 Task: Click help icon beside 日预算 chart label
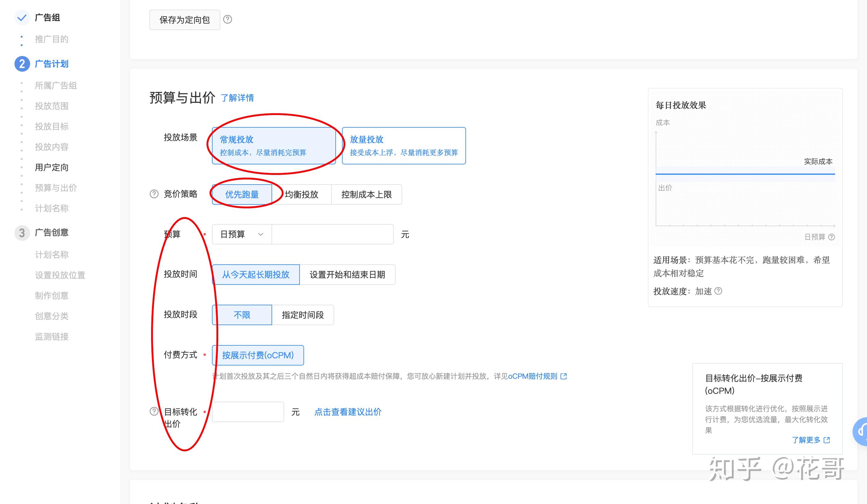pos(831,237)
